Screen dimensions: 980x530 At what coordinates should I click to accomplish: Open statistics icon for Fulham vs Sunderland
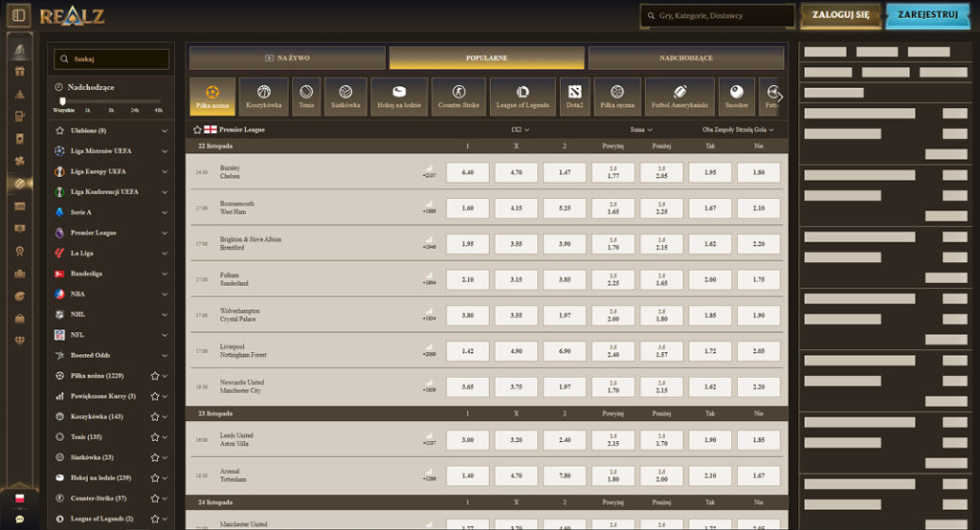coord(430,276)
